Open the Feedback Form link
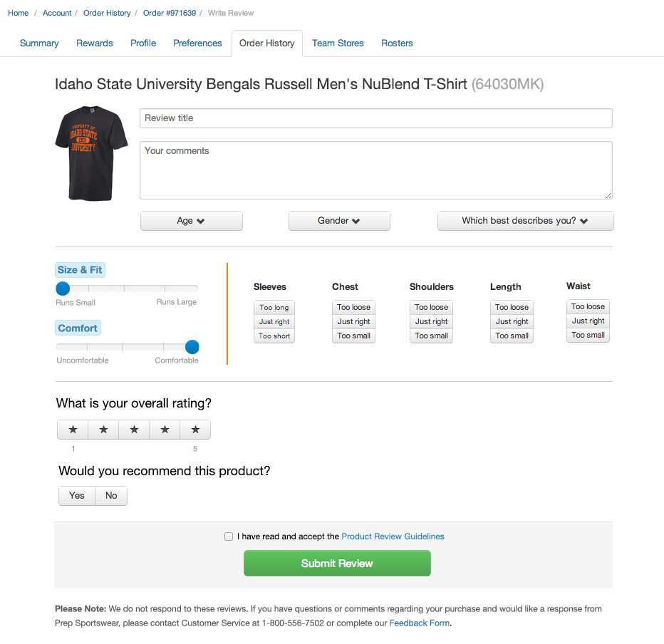The image size is (664, 644). click(419, 623)
